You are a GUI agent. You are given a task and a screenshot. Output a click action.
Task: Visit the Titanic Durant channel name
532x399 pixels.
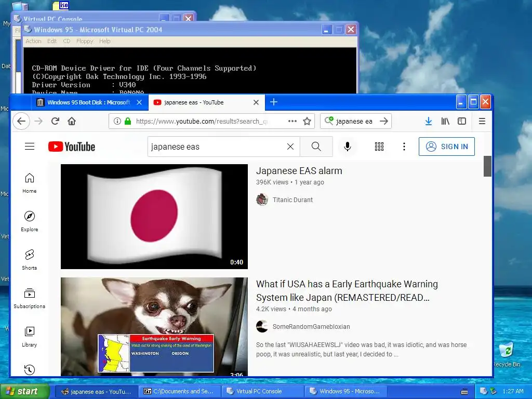pos(292,200)
